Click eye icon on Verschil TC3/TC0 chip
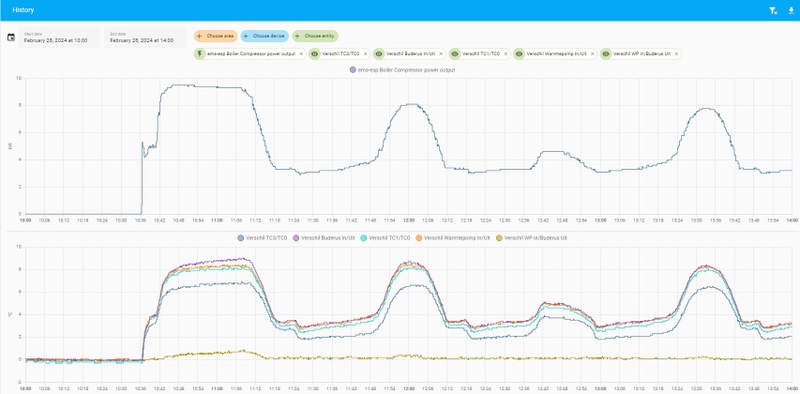The image size is (800, 394). (x=315, y=54)
